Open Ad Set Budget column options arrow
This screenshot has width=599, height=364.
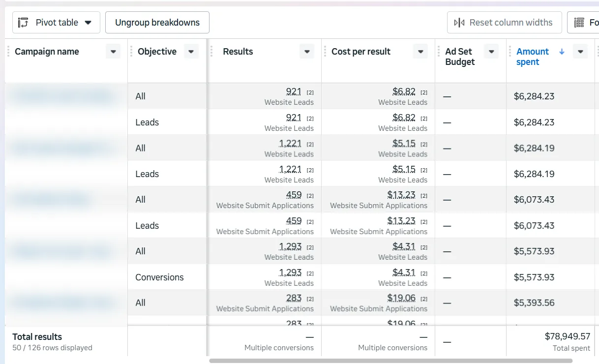pyautogui.click(x=491, y=52)
